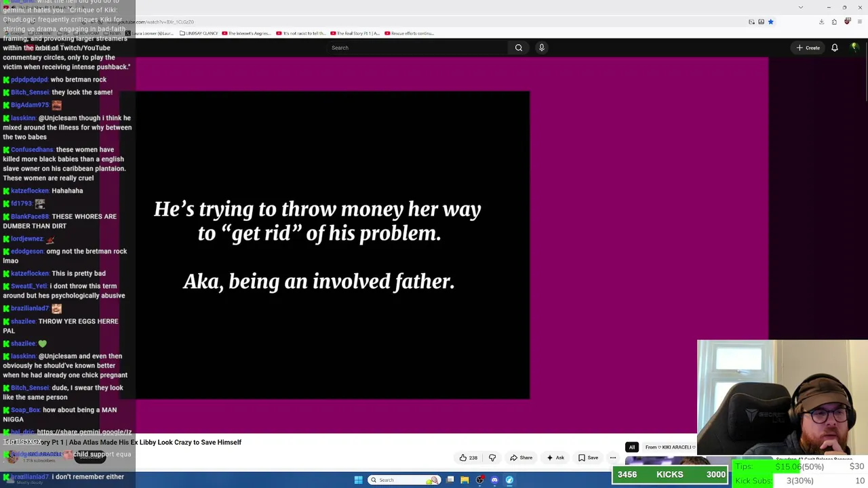The height and width of the screenshot is (488, 868).
Task: Share the video
Action: tap(521, 457)
